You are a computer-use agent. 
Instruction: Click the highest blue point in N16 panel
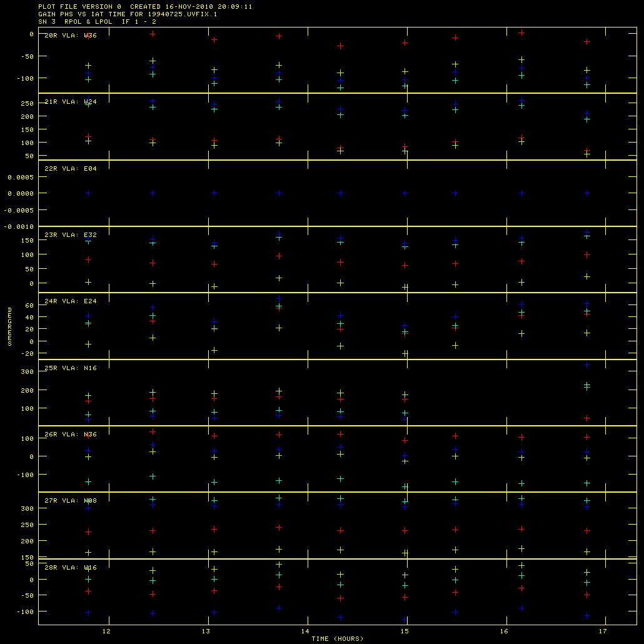click(587, 365)
